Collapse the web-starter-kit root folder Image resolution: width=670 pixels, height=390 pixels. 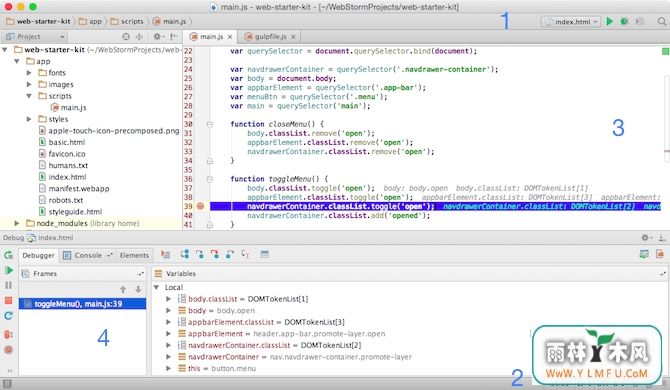pos(5,50)
